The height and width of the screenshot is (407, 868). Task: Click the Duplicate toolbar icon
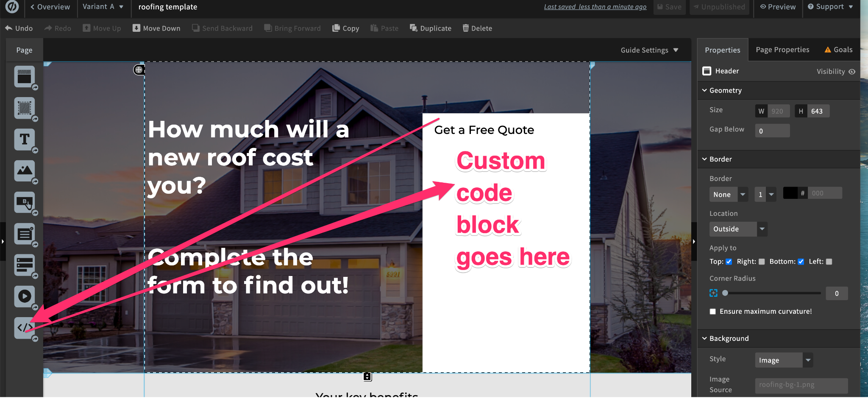[430, 28]
